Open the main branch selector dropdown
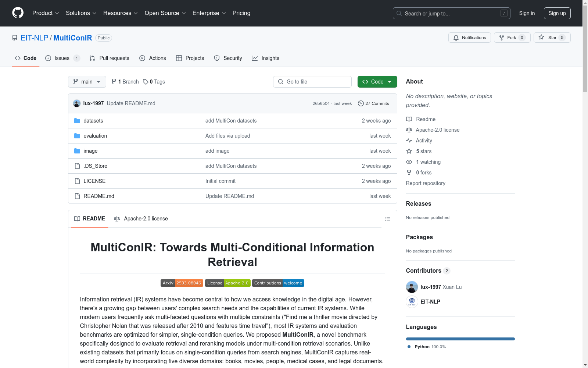The height and width of the screenshot is (368, 588). pos(87,82)
